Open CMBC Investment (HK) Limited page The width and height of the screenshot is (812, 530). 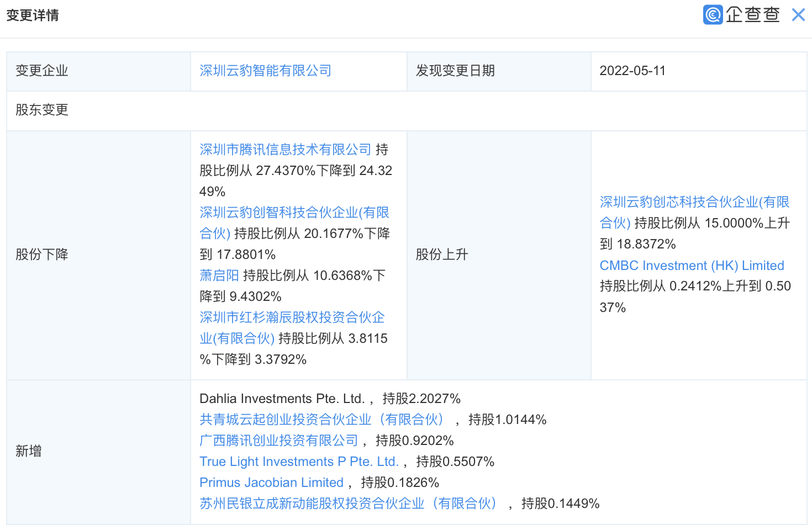[x=692, y=266]
